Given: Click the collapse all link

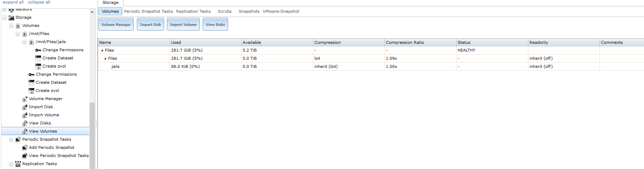Looking at the screenshot, I should tap(39, 2).
